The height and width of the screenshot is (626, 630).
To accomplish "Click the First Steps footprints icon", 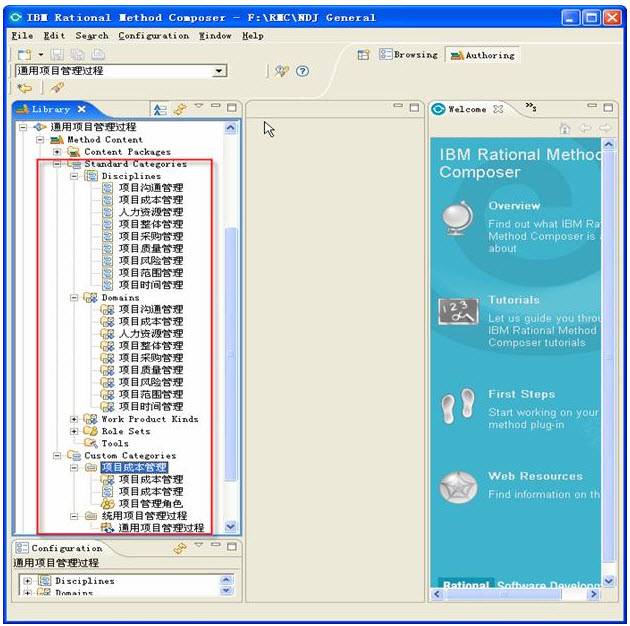I will click(458, 405).
